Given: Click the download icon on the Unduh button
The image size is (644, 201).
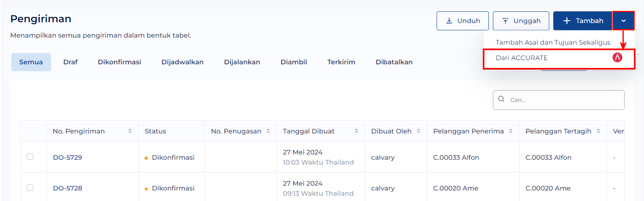Looking at the screenshot, I should (x=449, y=21).
